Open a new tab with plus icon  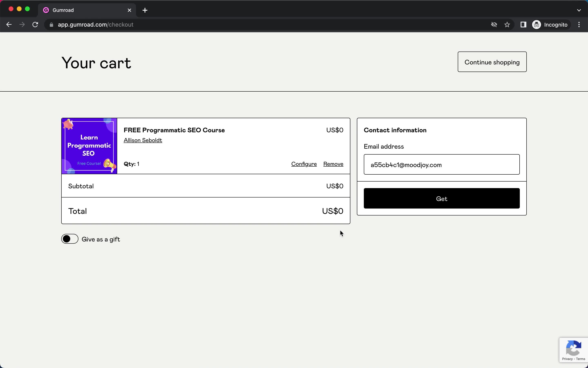pyautogui.click(x=145, y=10)
